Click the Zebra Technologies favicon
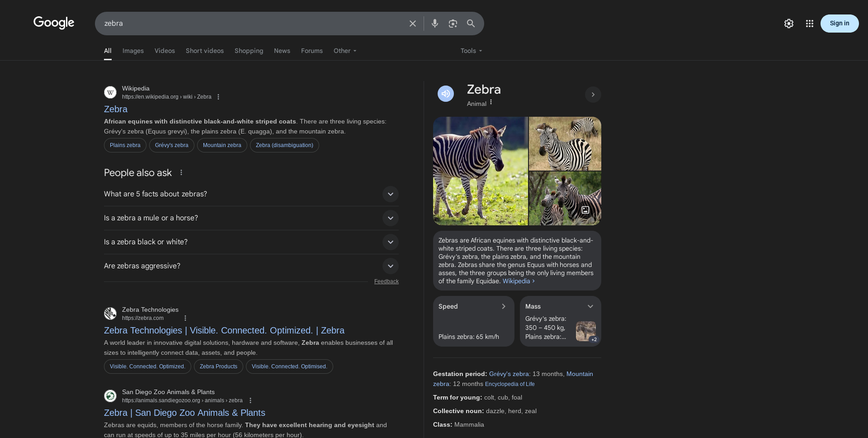The height and width of the screenshot is (438, 868). [x=110, y=314]
